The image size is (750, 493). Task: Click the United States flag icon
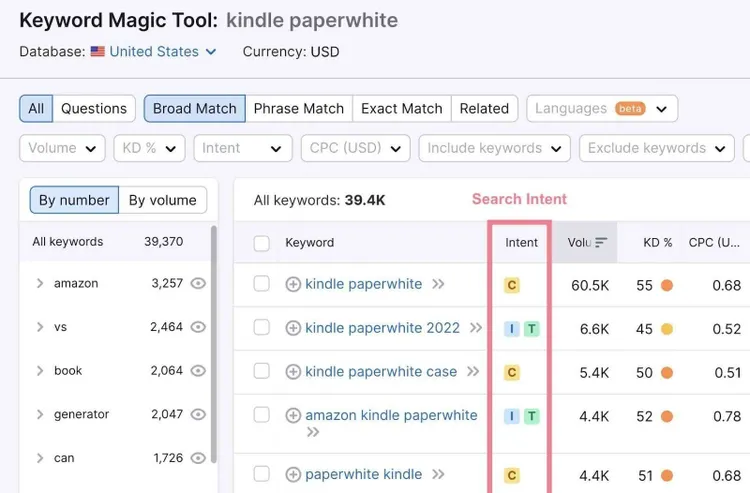pyautogui.click(x=98, y=52)
